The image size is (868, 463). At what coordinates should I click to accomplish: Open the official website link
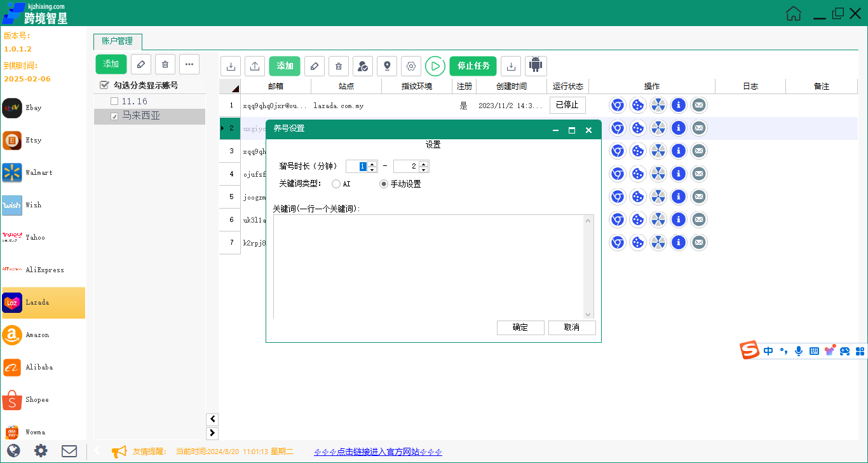click(x=378, y=452)
